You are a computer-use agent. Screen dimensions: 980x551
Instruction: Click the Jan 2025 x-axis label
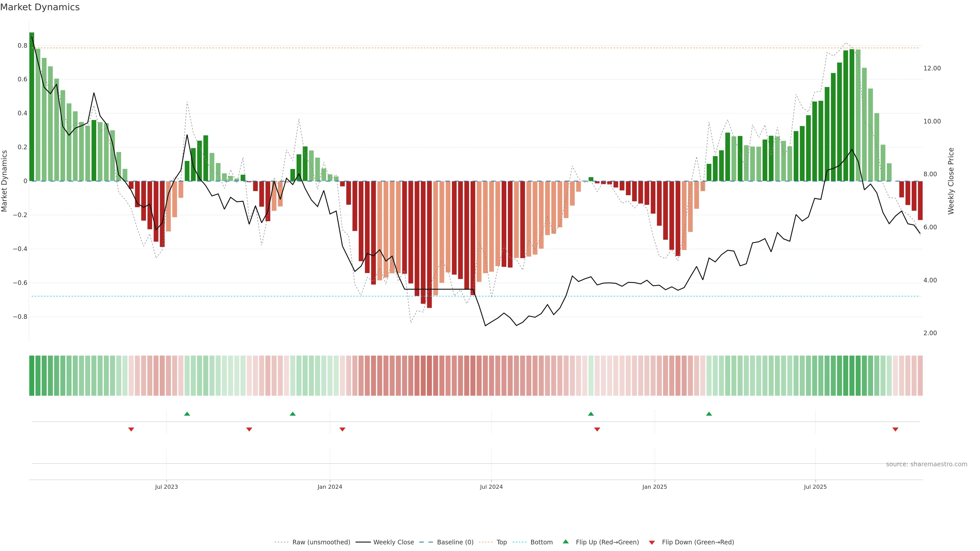pos(654,487)
